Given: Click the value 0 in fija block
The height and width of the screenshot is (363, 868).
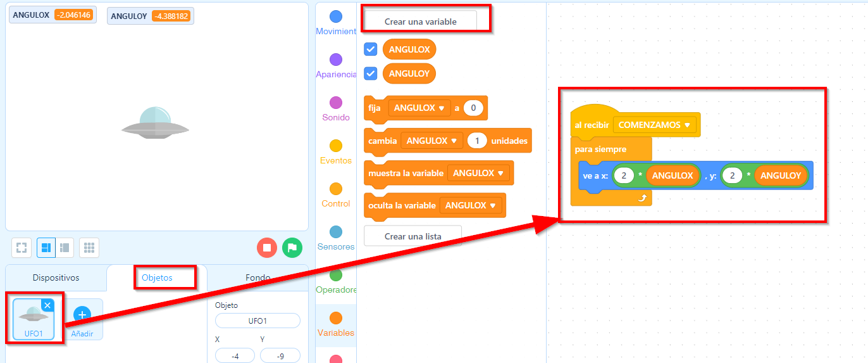Looking at the screenshot, I should (x=474, y=108).
